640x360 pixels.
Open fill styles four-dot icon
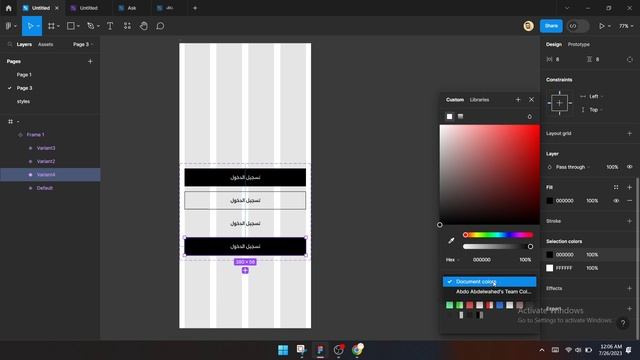616,187
